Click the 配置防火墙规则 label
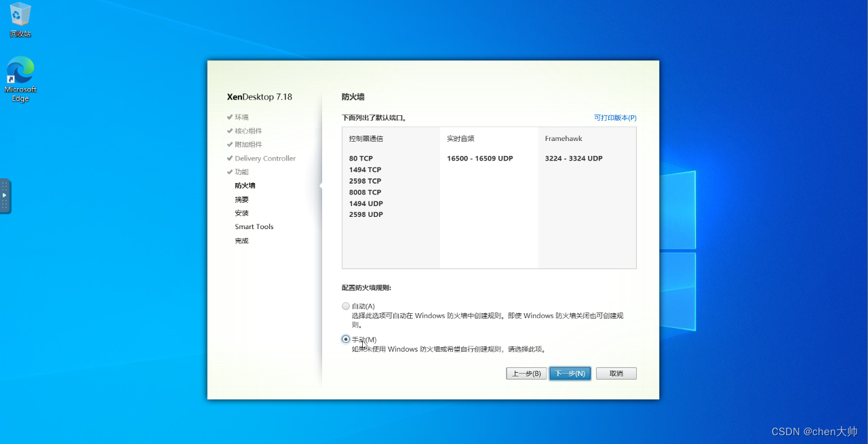 [366, 288]
